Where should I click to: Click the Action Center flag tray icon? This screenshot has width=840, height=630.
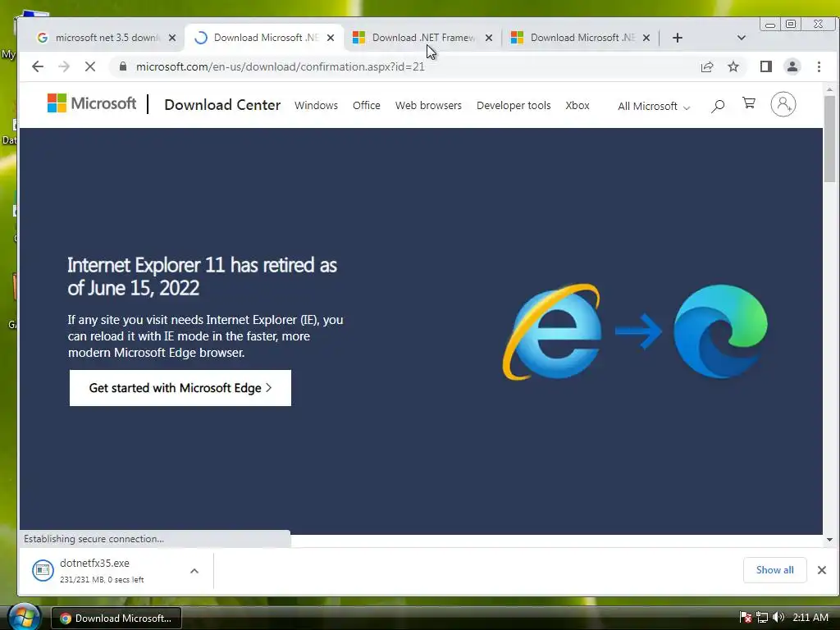[x=746, y=618]
